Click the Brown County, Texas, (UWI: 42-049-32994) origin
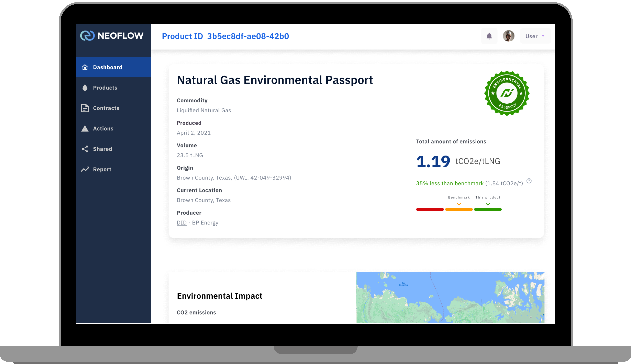This screenshot has height=364, width=631. pyautogui.click(x=234, y=178)
